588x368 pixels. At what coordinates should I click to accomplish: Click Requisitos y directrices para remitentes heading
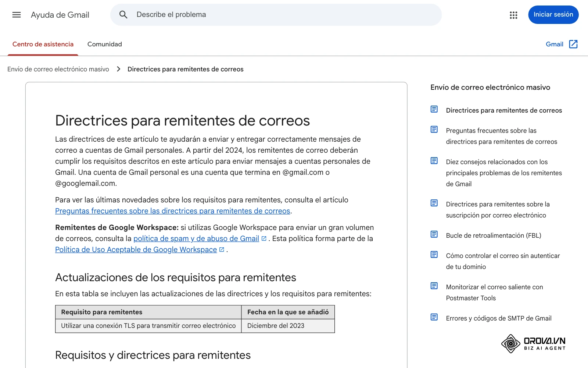[153, 355]
